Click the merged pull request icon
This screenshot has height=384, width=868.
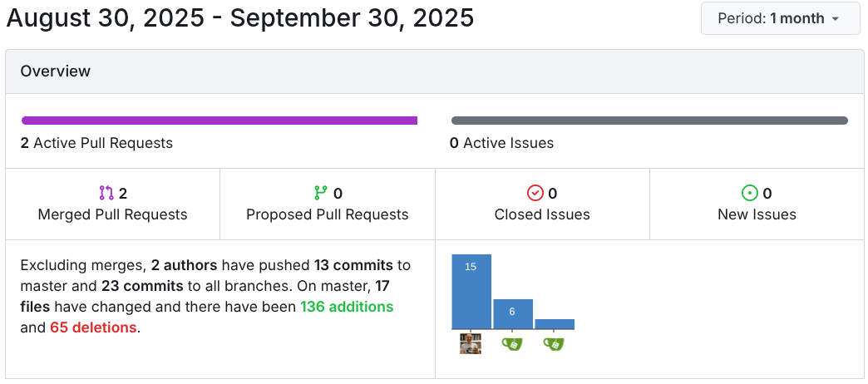pos(106,193)
